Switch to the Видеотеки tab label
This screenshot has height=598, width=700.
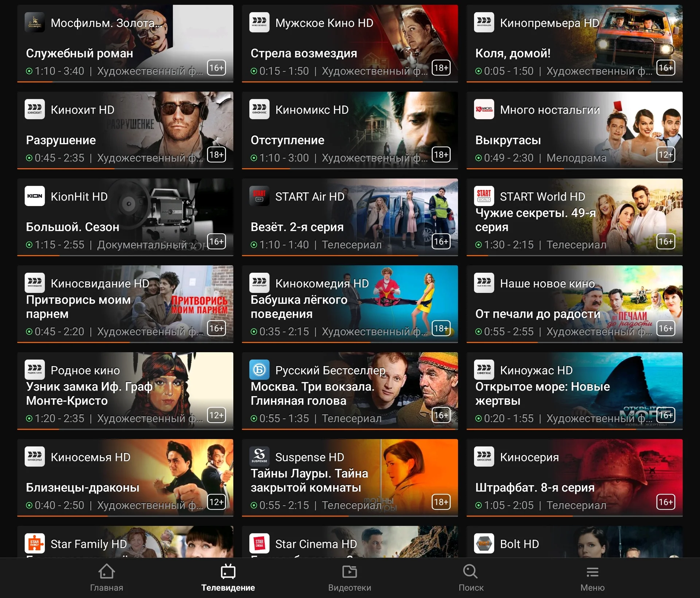tap(350, 588)
